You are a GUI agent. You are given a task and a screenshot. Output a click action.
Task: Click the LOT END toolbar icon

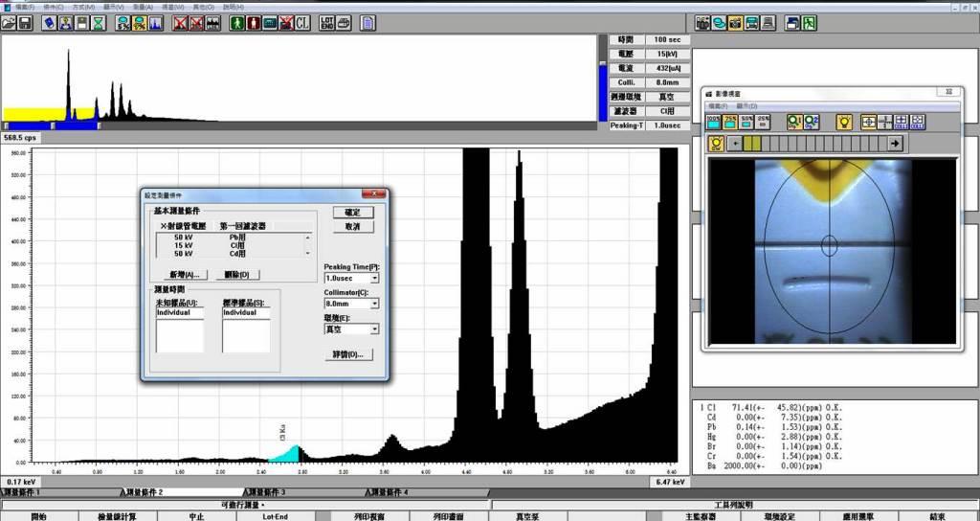tap(327, 22)
